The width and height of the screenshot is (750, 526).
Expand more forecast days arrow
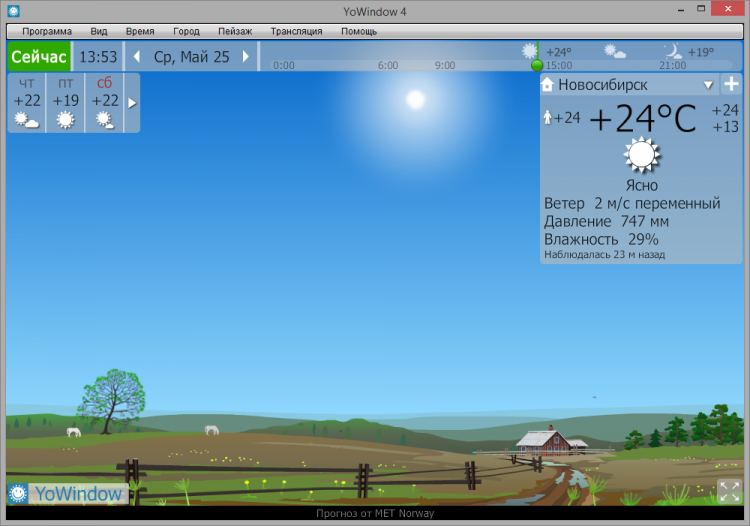(x=132, y=103)
